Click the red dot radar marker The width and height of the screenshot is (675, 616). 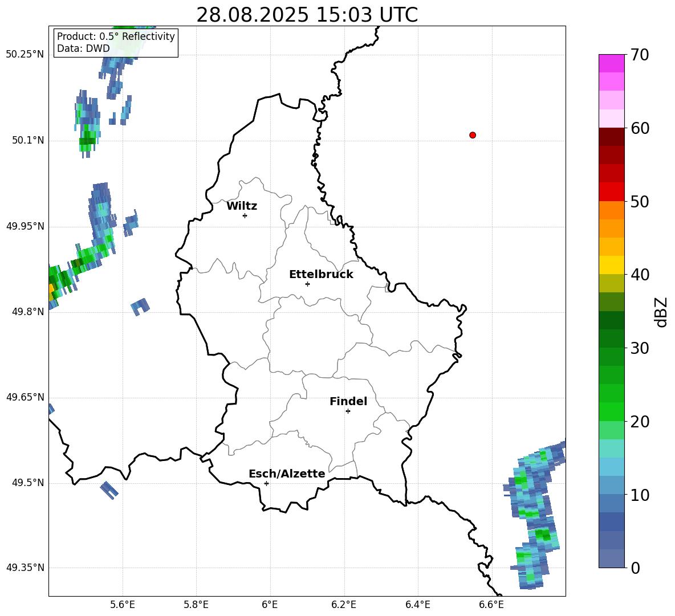pos(473,135)
